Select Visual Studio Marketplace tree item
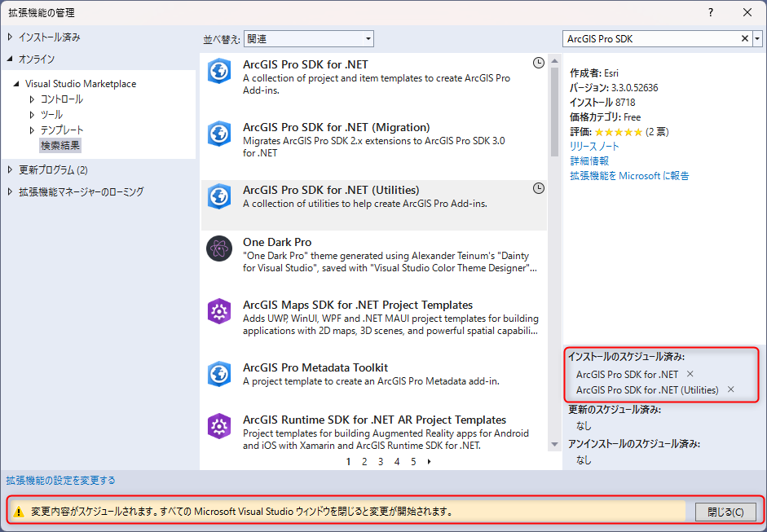This screenshot has height=532, width=767. pyautogui.click(x=81, y=84)
